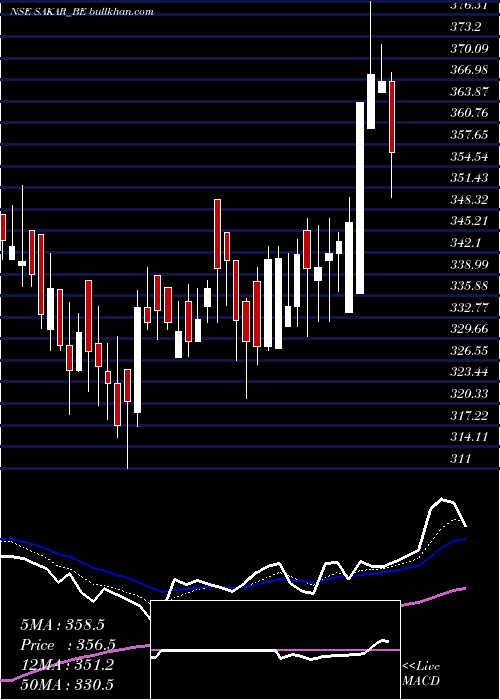Click the 332.77 price axis label
500x700 pixels.
(469, 308)
